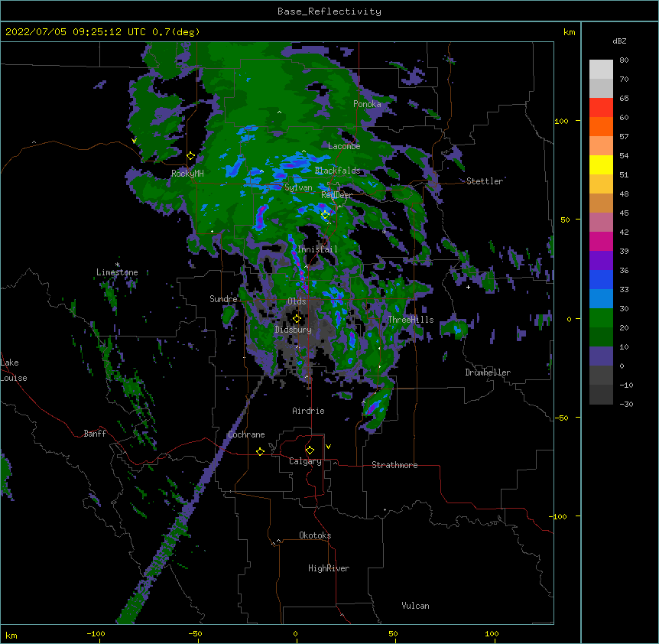Select the purple 39 dBZ legend swatch
Screen dimensions: 659x644
point(601,260)
